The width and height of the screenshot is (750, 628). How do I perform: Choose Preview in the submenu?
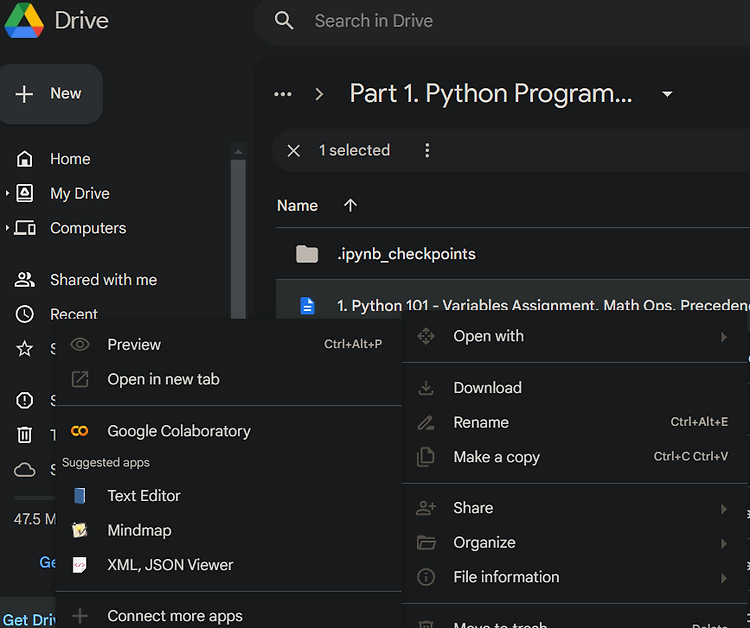coord(228,344)
